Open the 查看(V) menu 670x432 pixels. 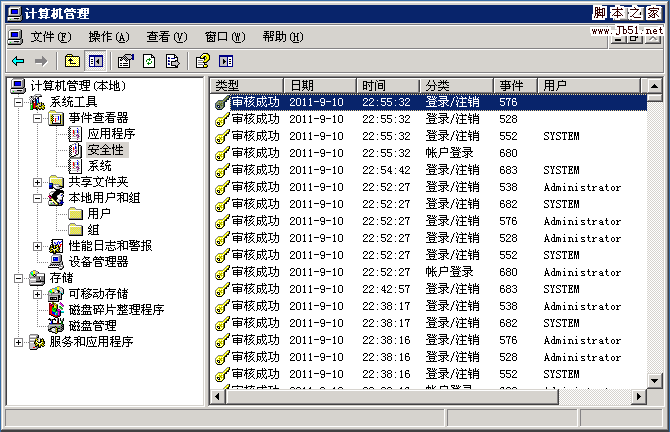pos(166,37)
